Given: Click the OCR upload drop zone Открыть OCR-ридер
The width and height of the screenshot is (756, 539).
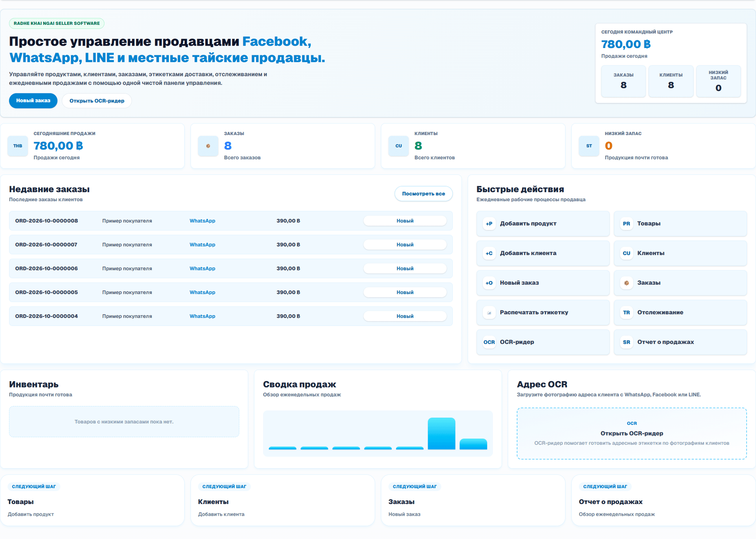Looking at the screenshot, I should tap(632, 433).
